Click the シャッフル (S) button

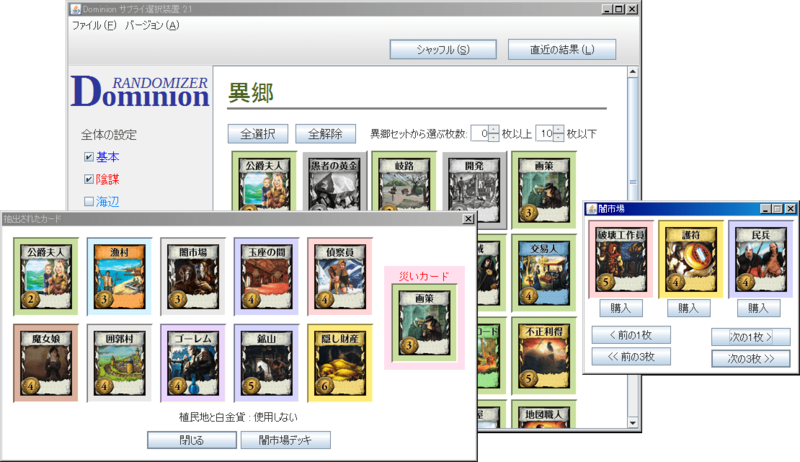point(443,49)
